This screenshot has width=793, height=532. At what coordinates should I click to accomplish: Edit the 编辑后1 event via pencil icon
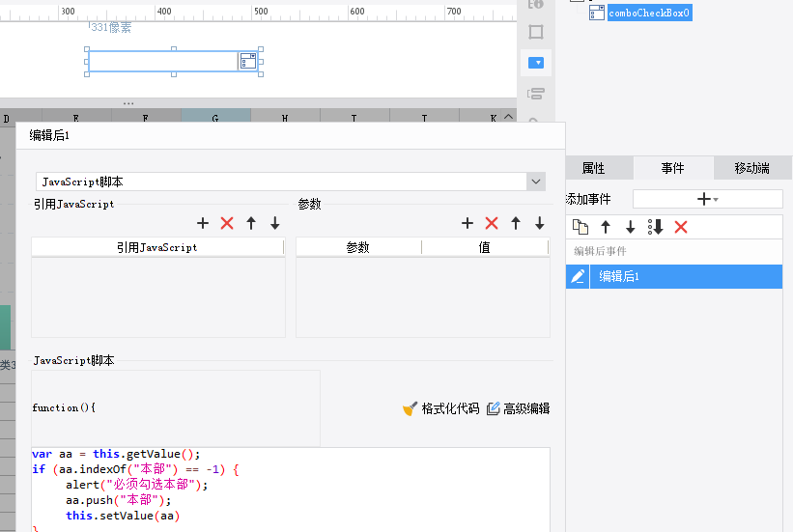(578, 276)
